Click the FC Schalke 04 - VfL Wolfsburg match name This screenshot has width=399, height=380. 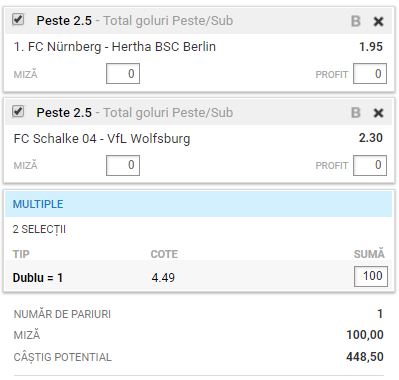[x=102, y=139]
